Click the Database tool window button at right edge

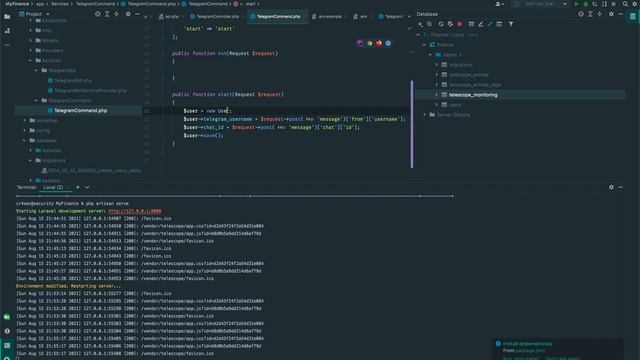click(633, 16)
